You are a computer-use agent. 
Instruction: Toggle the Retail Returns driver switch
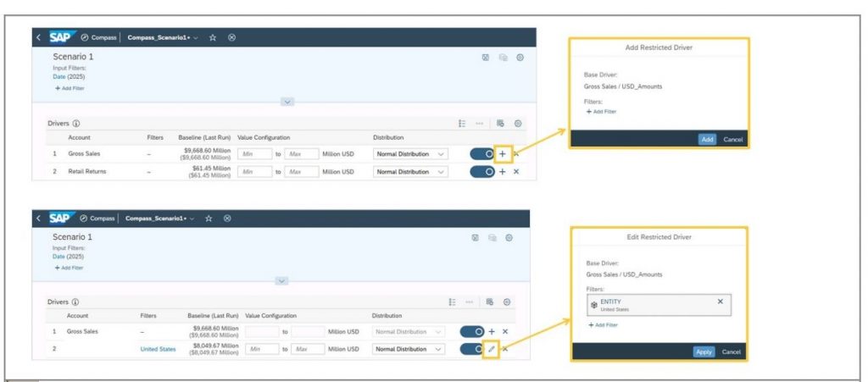482,172
